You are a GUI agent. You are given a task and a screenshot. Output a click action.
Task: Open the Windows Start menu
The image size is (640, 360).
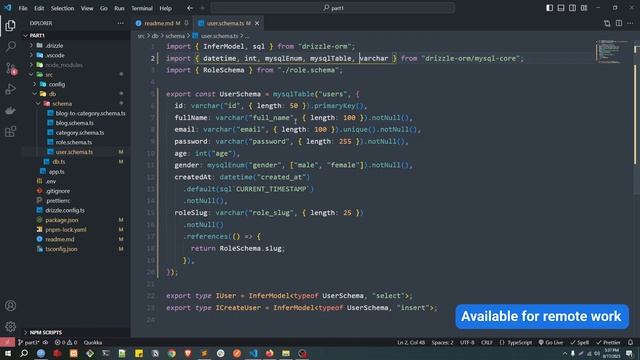tap(8, 353)
